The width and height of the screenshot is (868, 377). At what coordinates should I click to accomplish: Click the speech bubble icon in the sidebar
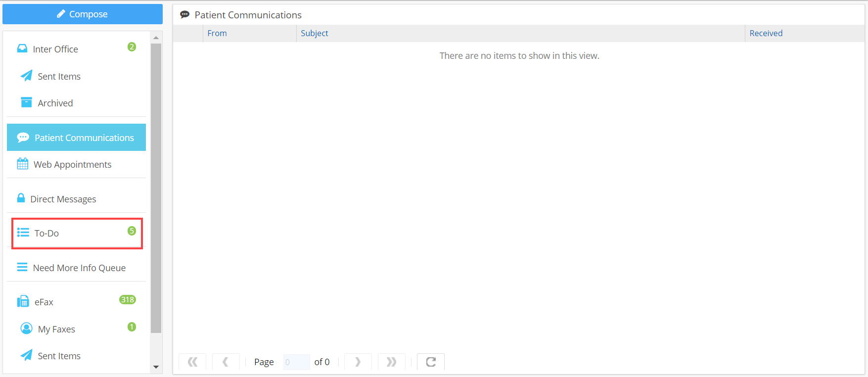tap(23, 138)
